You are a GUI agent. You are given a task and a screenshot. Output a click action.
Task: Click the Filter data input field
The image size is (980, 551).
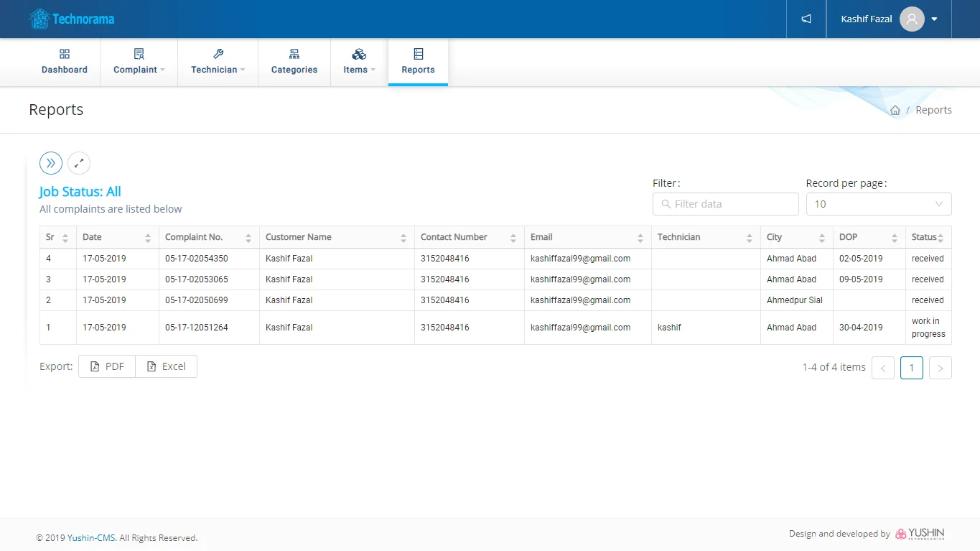click(725, 204)
